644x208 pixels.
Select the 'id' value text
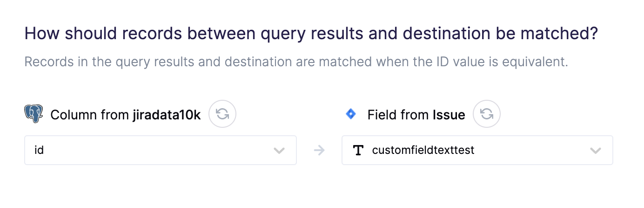tap(39, 150)
